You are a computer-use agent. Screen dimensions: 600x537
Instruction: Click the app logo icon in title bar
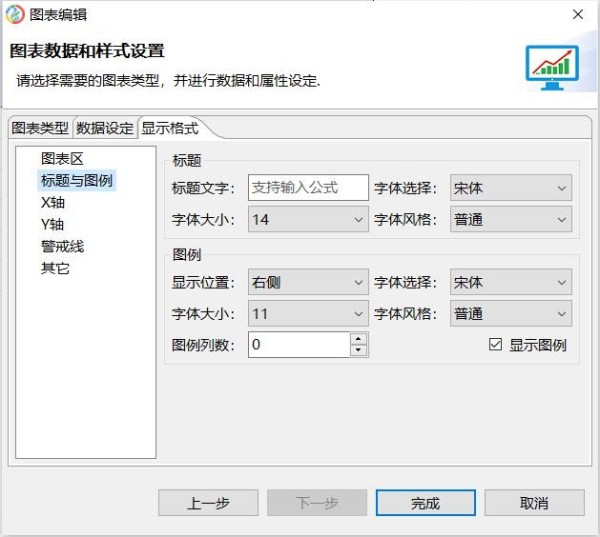(16, 14)
